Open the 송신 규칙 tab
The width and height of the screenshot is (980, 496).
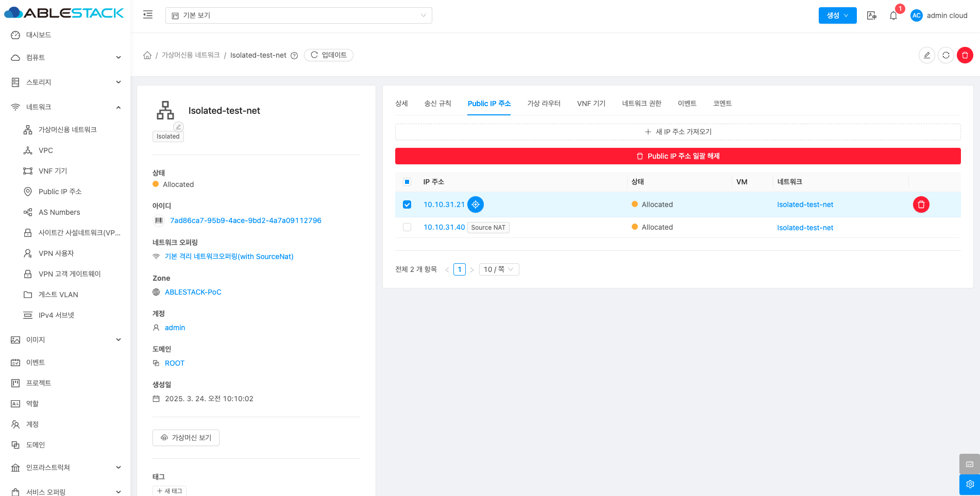[x=437, y=104]
